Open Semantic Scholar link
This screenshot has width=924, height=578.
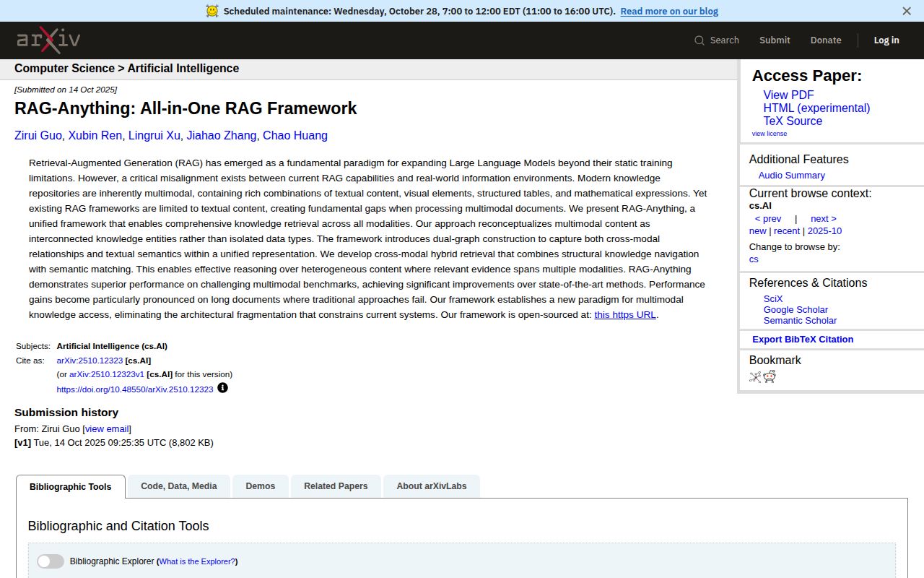pos(800,320)
